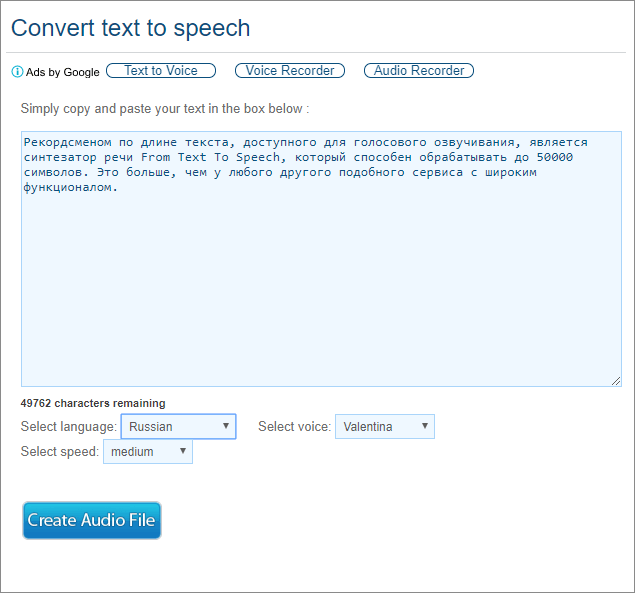Image resolution: width=635 pixels, height=593 pixels.
Task: Click the 'Convert text to speech' heading
Action: click(130, 28)
